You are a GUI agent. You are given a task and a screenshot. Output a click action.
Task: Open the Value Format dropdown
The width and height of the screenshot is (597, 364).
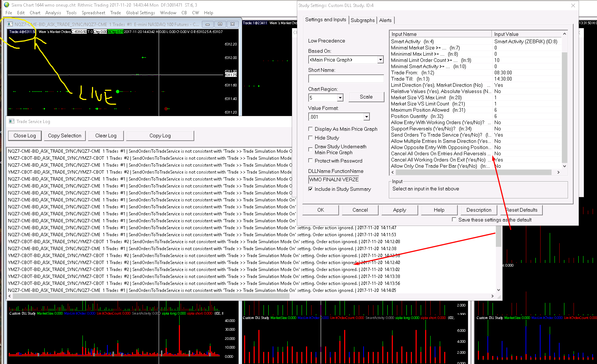(366, 117)
